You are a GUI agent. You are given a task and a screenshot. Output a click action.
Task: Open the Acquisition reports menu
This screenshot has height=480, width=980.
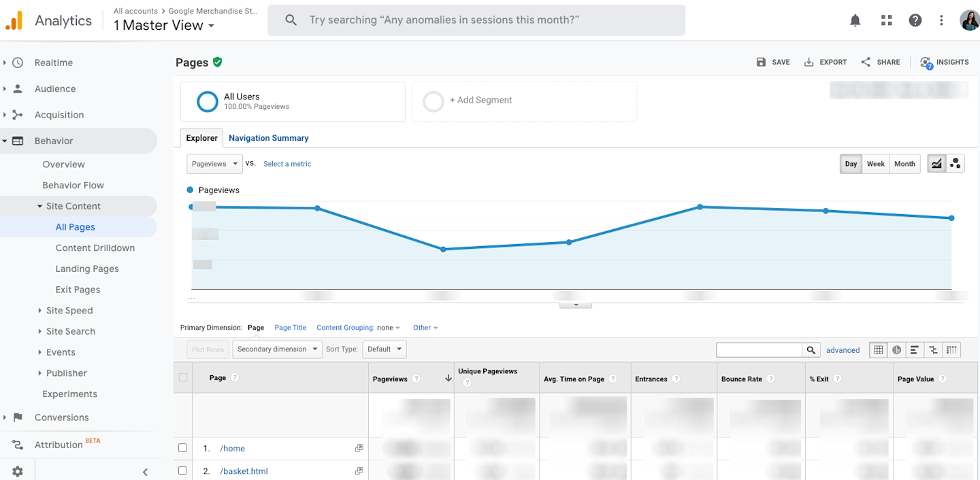click(59, 115)
